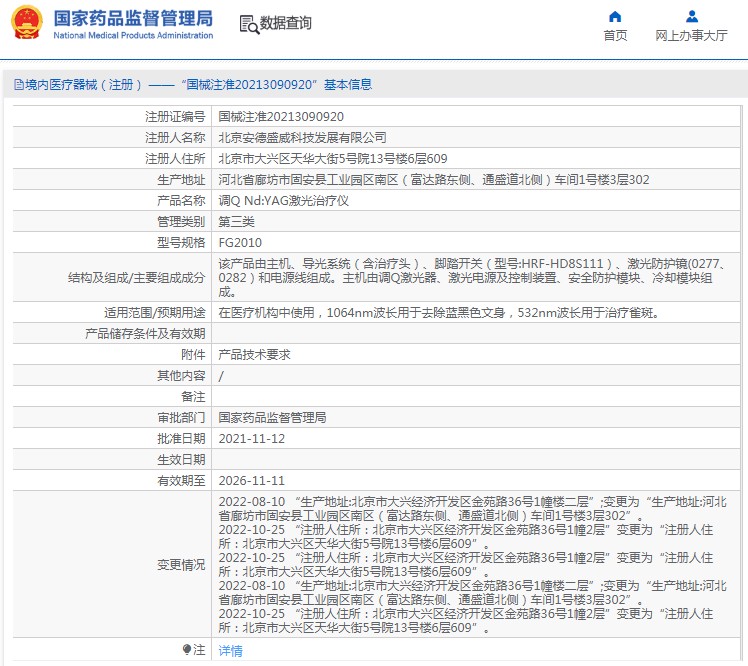The width and height of the screenshot is (748, 666).
Task: Click the 网上办事大厅 user icon
Action: (691, 17)
